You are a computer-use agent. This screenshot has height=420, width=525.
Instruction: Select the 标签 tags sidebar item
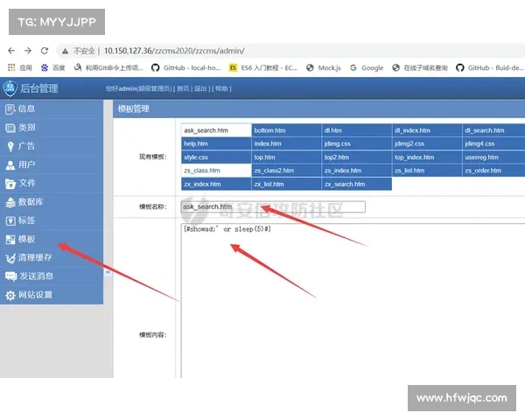point(26,220)
